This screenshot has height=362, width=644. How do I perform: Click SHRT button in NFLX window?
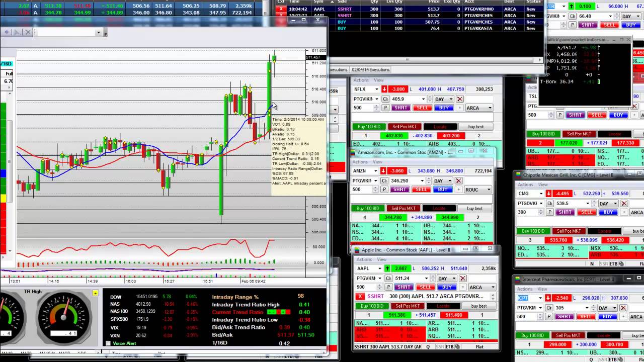400,108
